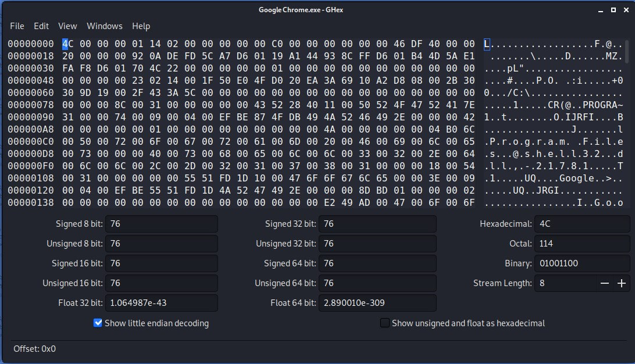Image resolution: width=635 pixels, height=364 pixels.
Task: Open the Windows menu
Action: 105,26
